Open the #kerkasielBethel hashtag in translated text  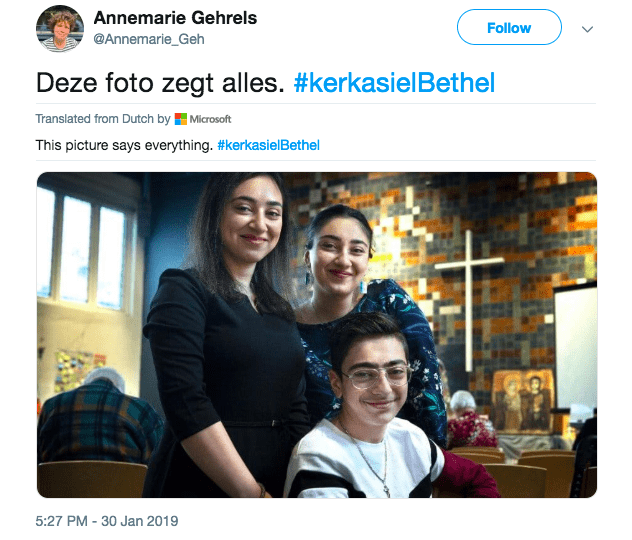click(x=268, y=145)
